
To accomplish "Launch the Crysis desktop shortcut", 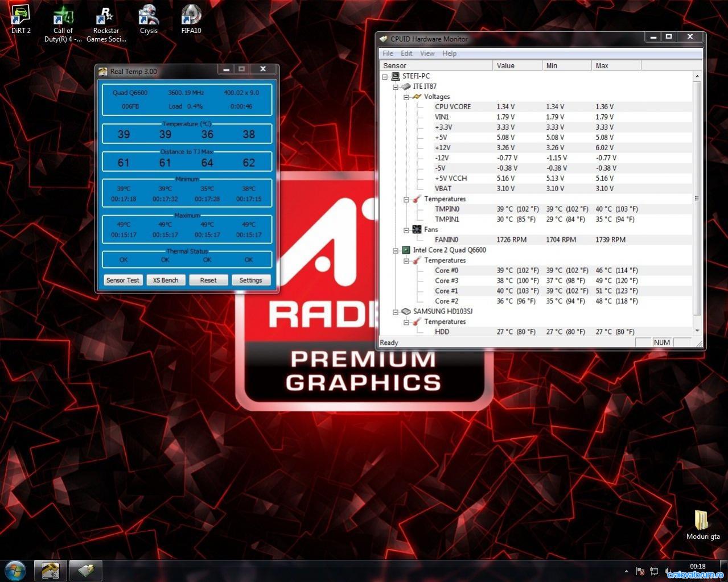I will 149,20.
